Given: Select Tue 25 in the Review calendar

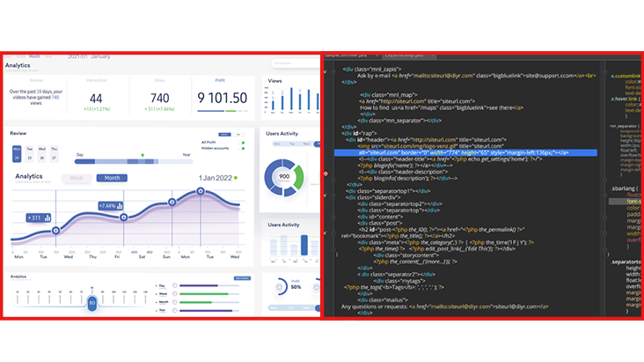Looking at the screenshot, I should click(29, 155).
